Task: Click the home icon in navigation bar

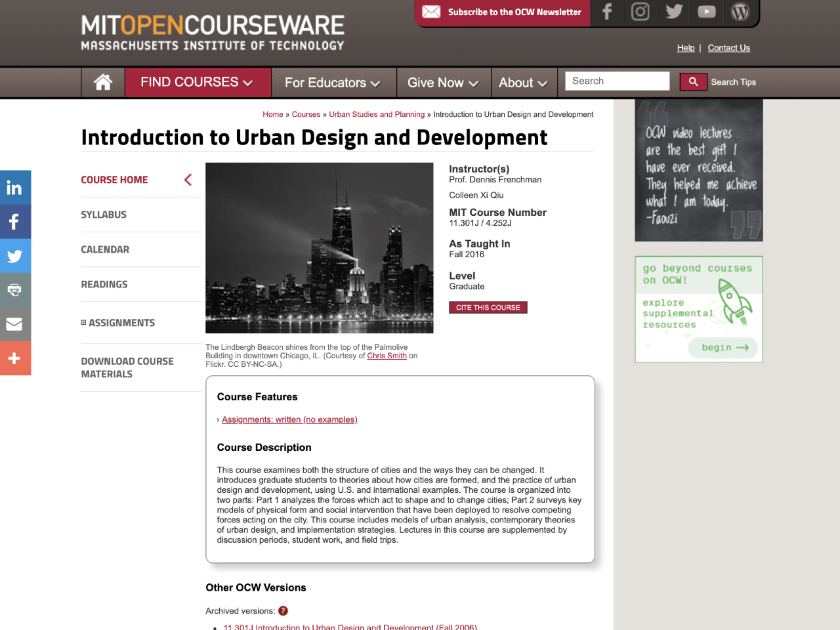Action: tap(103, 82)
